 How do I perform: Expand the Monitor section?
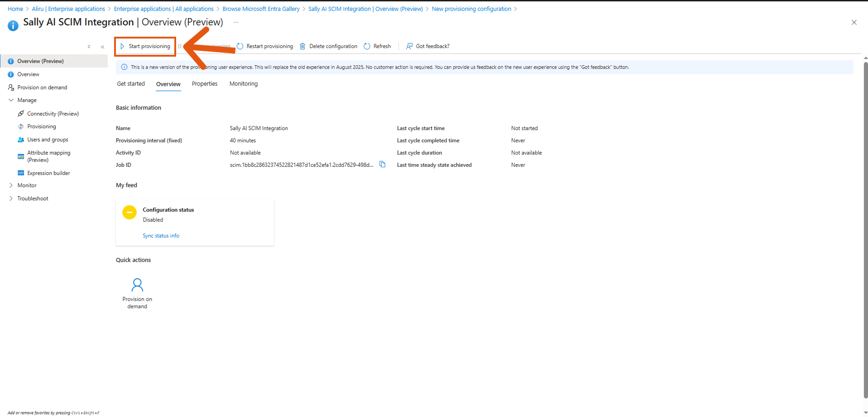(x=11, y=185)
